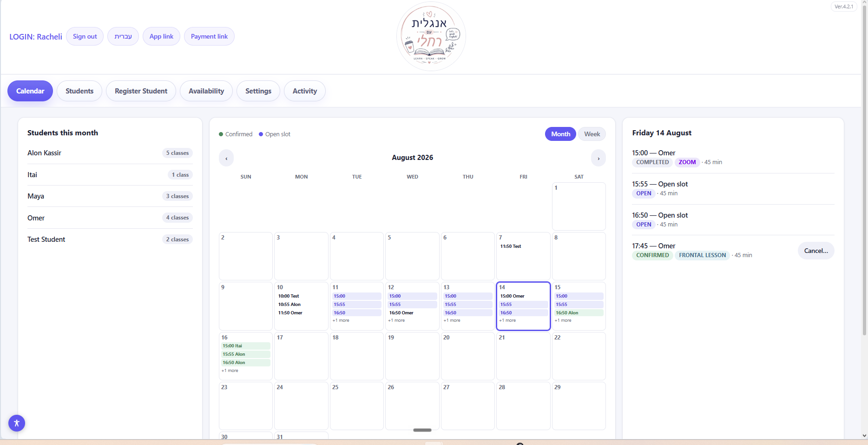Open the Availability tab
Viewport: 868px width, 445px height.
coord(206,91)
